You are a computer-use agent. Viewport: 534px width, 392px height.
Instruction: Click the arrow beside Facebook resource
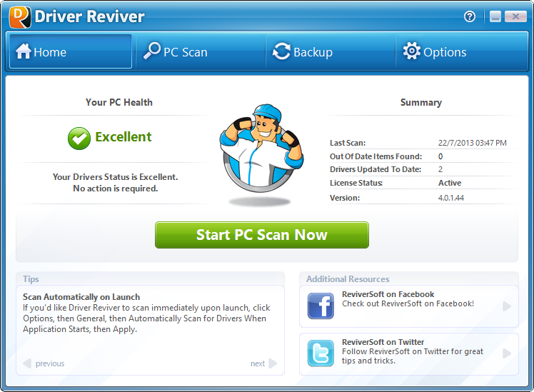coord(507,306)
